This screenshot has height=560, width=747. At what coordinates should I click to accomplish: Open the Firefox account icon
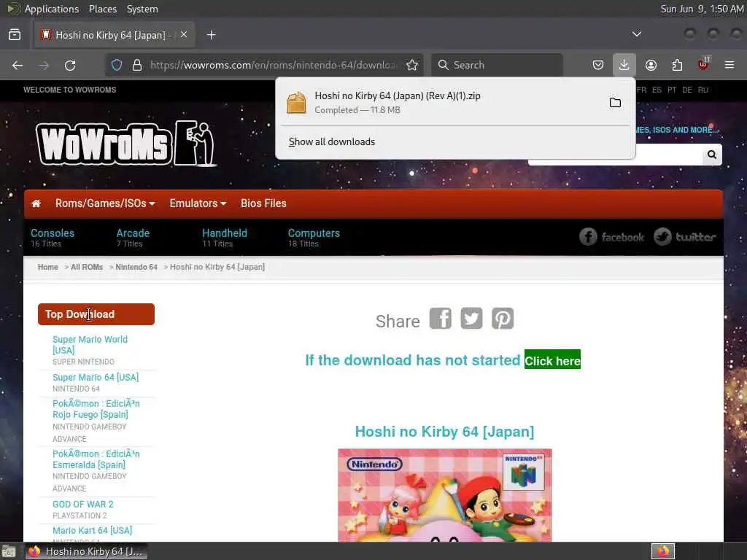651,65
